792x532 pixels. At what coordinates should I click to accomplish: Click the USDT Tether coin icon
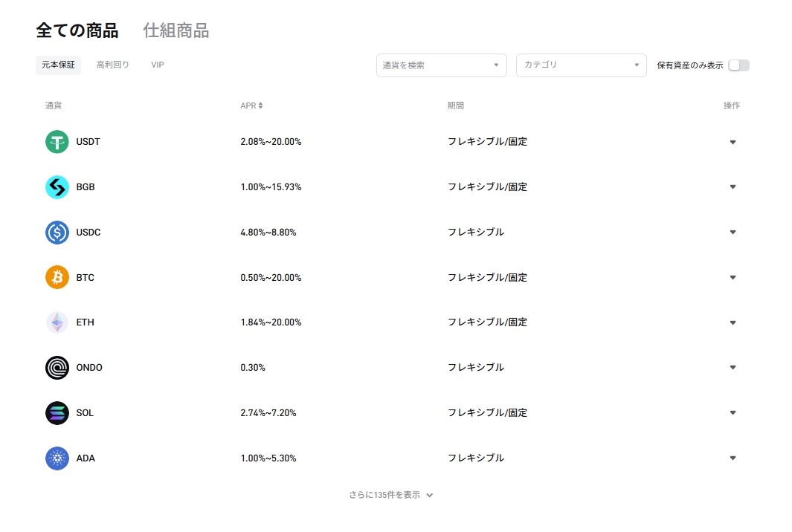click(57, 142)
